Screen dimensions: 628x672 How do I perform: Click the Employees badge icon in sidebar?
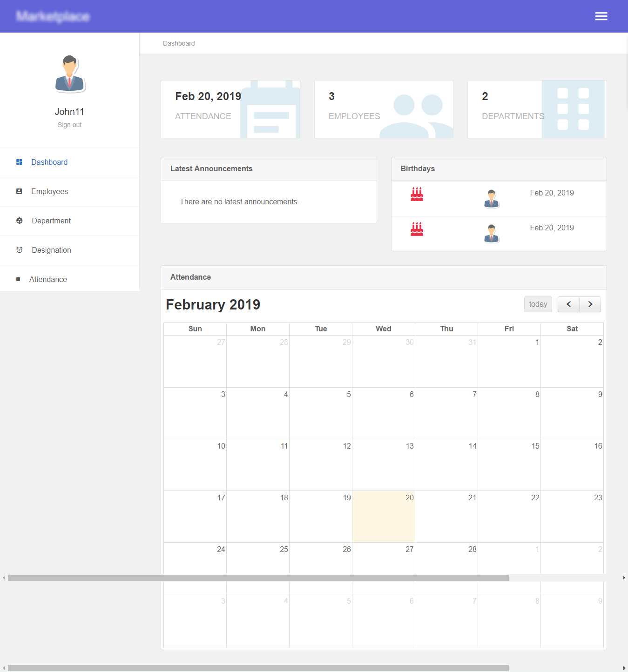click(x=19, y=191)
